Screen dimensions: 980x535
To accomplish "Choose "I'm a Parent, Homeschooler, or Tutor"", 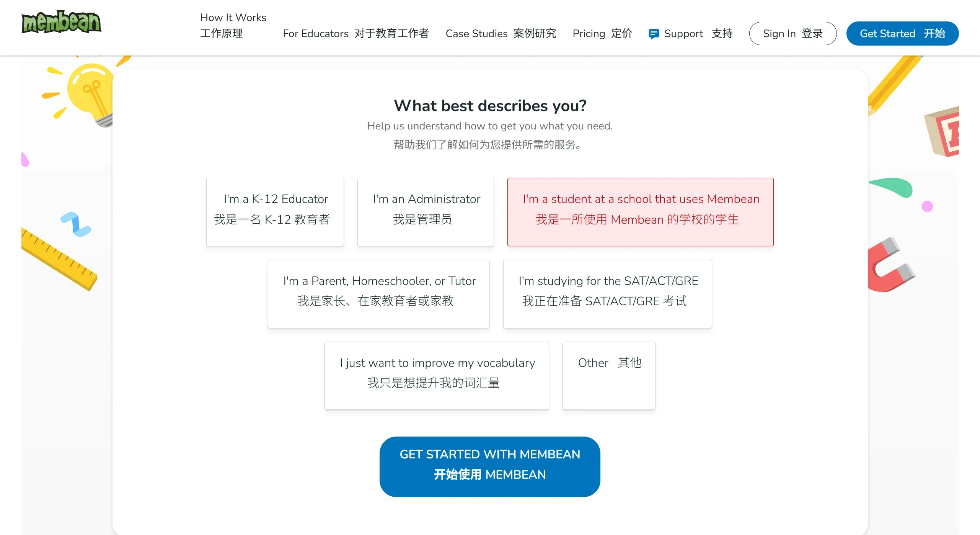I will pyautogui.click(x=378, y=294).
